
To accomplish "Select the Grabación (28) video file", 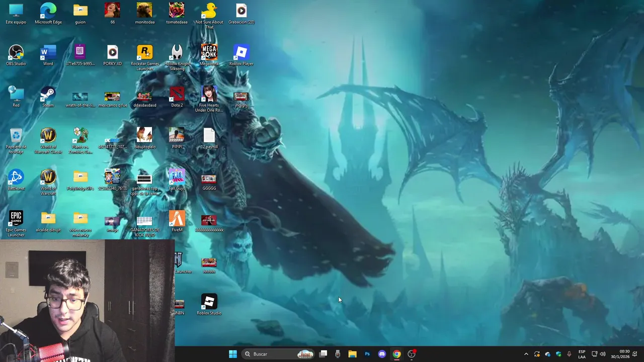I will (x=241, y=14).
